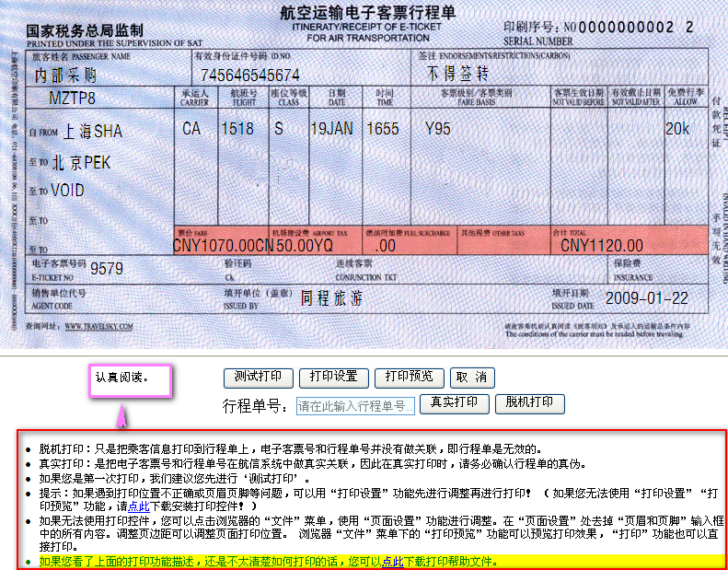This screenshot has height=570, width=728.
Task: Click passenger name 内部采购
Action: (65, 76)
